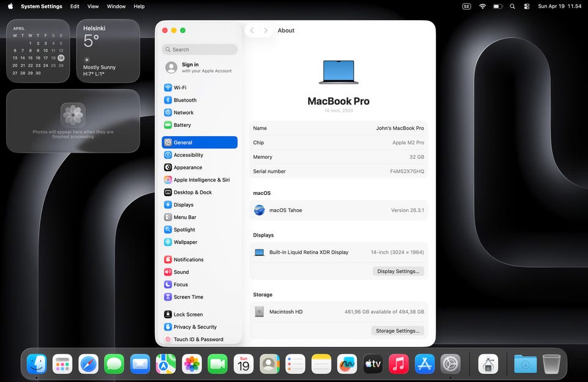Open Spotlight settings
This screenshot has width=588, height=382.
pos(200,229)
